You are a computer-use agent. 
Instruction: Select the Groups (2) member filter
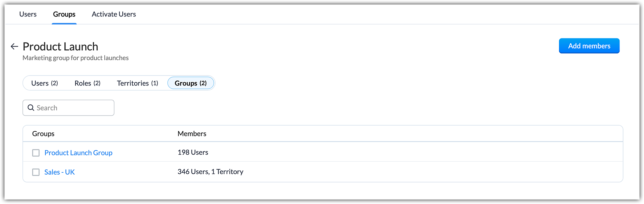[191, 83]
